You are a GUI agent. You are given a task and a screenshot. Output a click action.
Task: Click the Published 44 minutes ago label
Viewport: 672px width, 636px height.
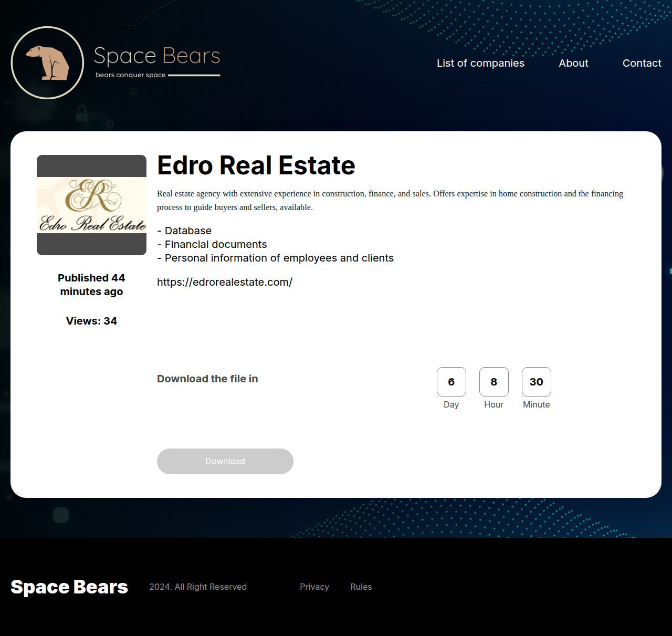pos(91,285)
